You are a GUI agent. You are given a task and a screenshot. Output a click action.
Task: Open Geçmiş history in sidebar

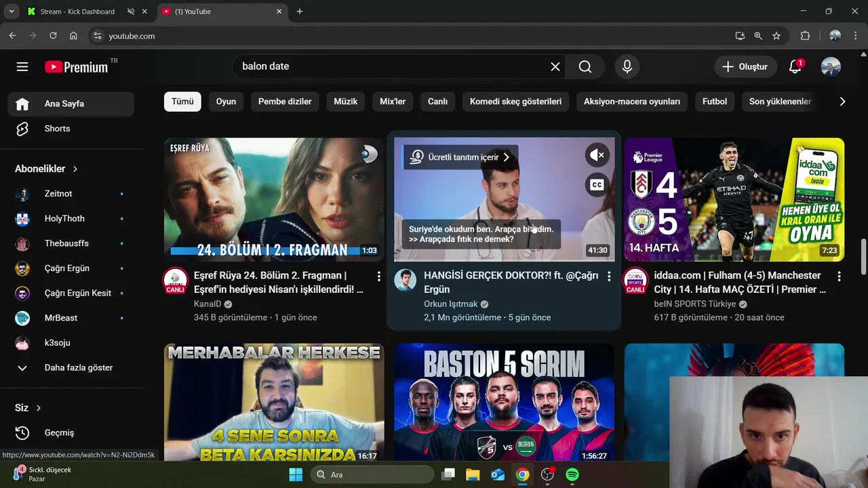click(x=71, y=432)
